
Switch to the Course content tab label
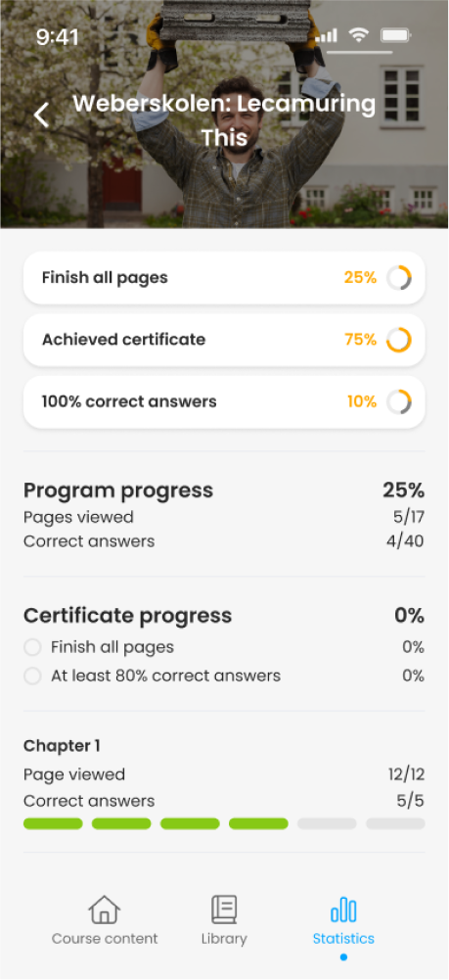[105, 938]
